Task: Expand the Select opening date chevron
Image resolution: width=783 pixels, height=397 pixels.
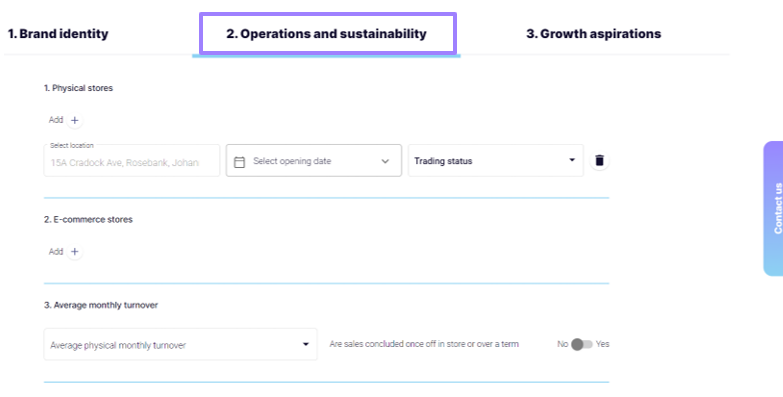Action: click(x=385, y=161)
